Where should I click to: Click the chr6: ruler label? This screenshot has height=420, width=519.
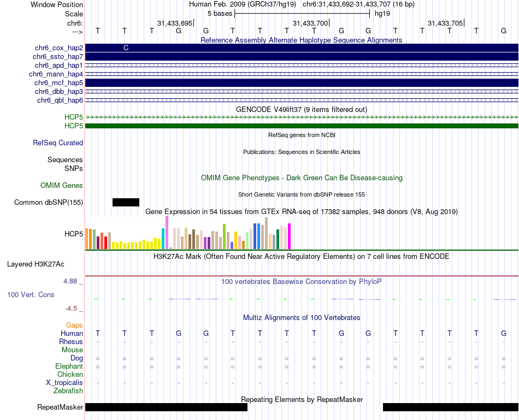point(75,23)
